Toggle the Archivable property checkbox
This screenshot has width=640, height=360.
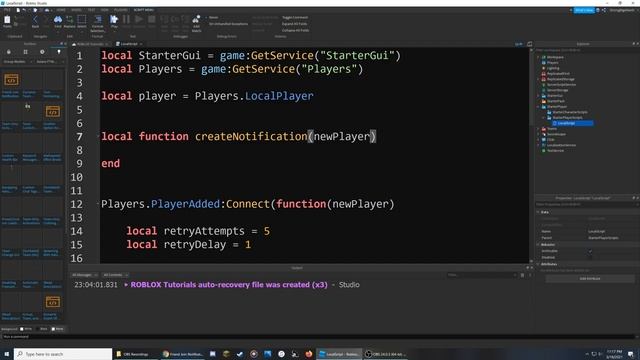(x=590, y=251)
